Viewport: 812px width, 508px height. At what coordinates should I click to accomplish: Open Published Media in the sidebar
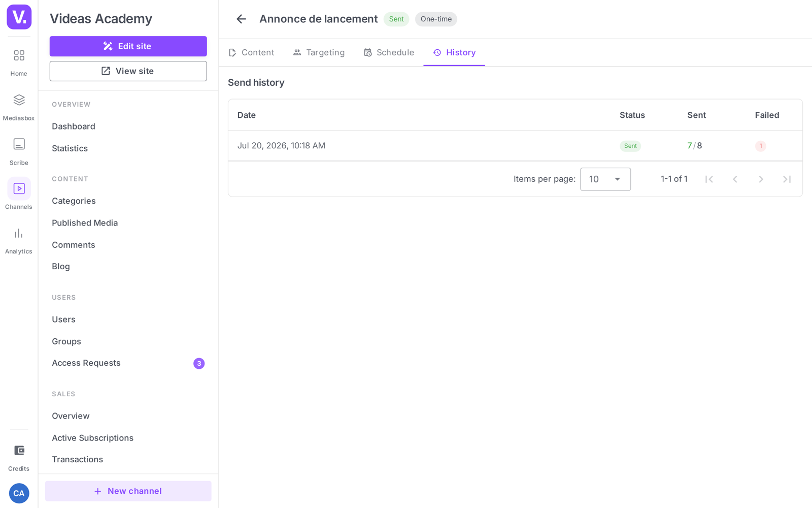(x=85, y=223)
